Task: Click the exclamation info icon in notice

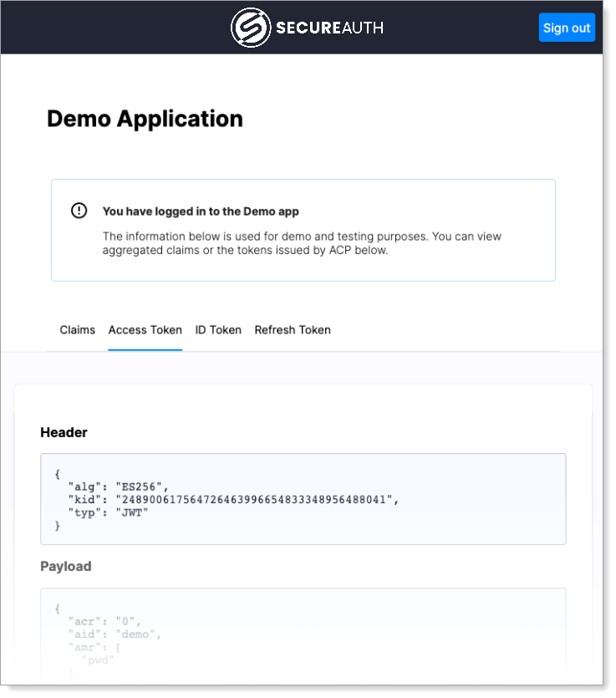Action: [x=79, y=211]
